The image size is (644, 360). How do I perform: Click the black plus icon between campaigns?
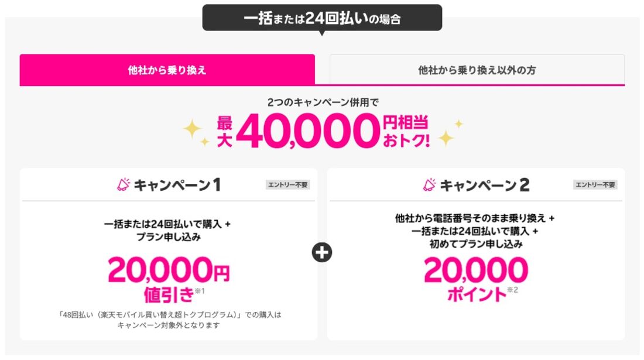click(322, 252)
